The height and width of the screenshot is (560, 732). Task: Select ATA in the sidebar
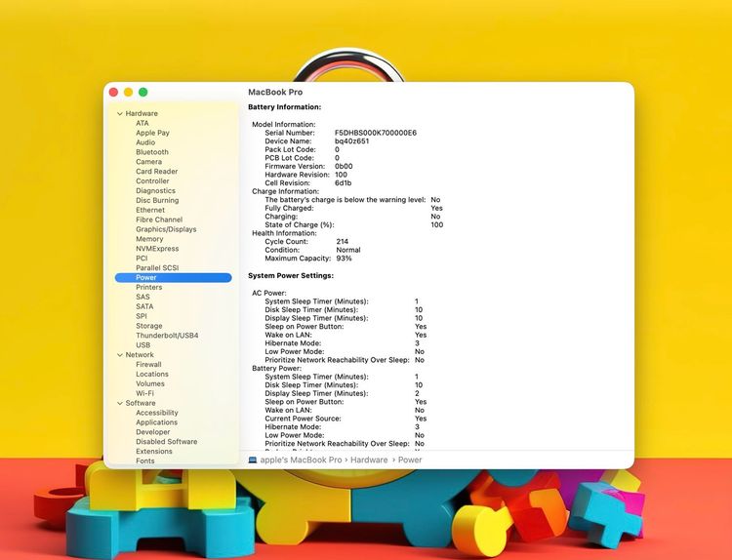142,123
